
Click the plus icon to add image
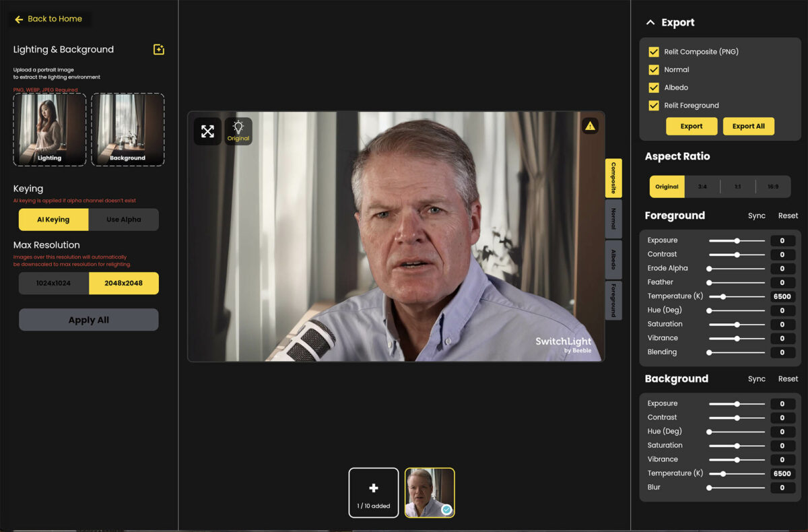pyautogui.click(x=374, y=488)
